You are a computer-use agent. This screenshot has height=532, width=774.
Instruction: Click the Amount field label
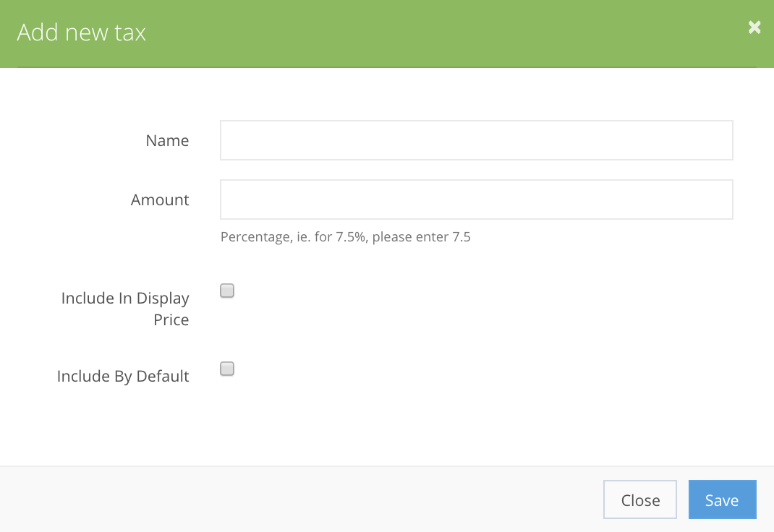(x=160, y=199)
